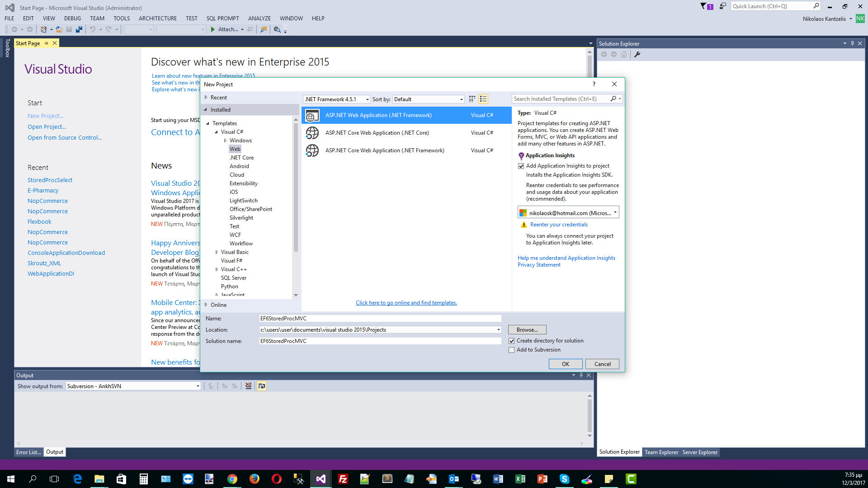
Task: Click the feedback icon next to notifications flag
Action: [722, 6]
